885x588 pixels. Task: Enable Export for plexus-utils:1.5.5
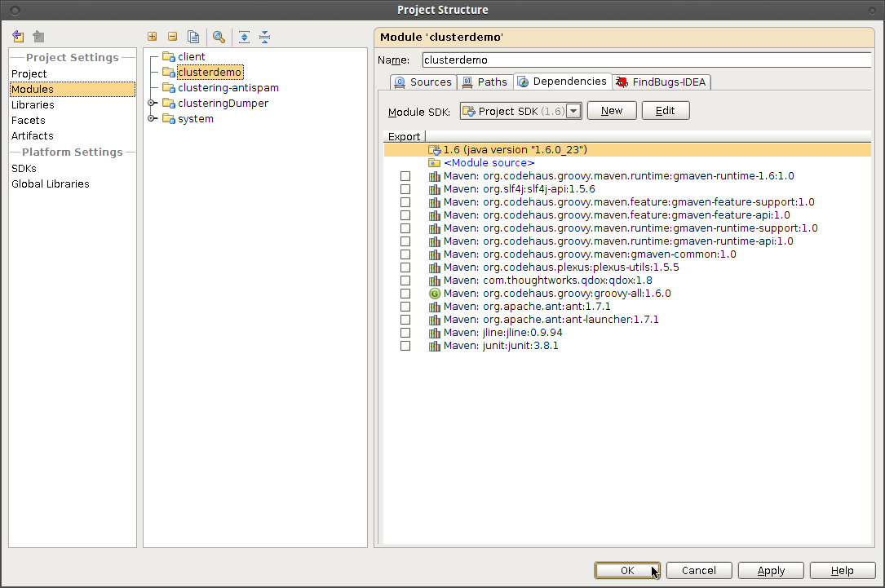point(405,267)
